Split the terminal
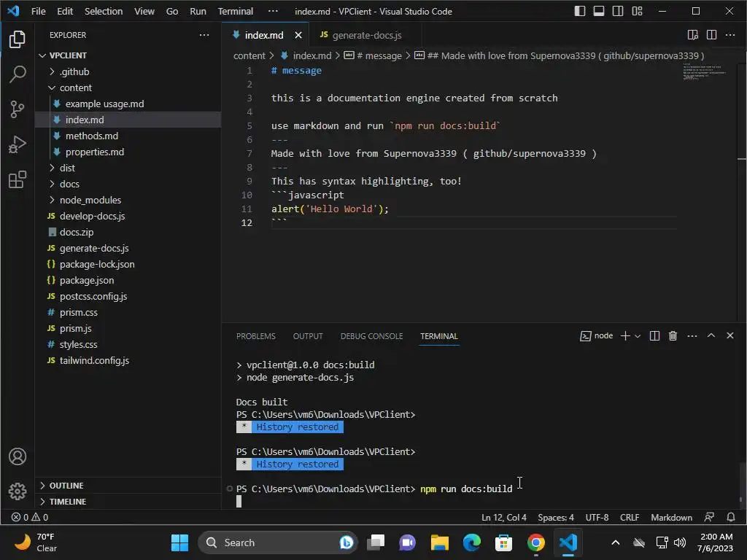Image resolution: width=747 pixels, height=560 pixels. pos(654,335)
